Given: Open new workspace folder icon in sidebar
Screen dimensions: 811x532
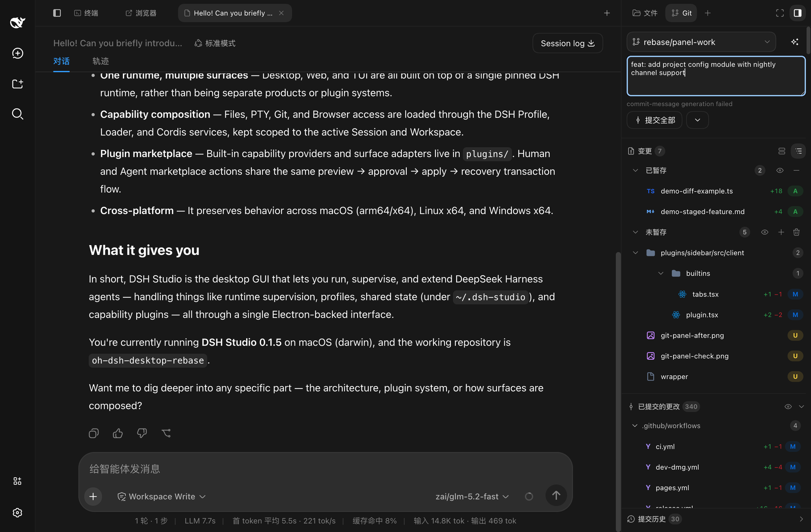Looking at the screenshot, I should 17,84.
